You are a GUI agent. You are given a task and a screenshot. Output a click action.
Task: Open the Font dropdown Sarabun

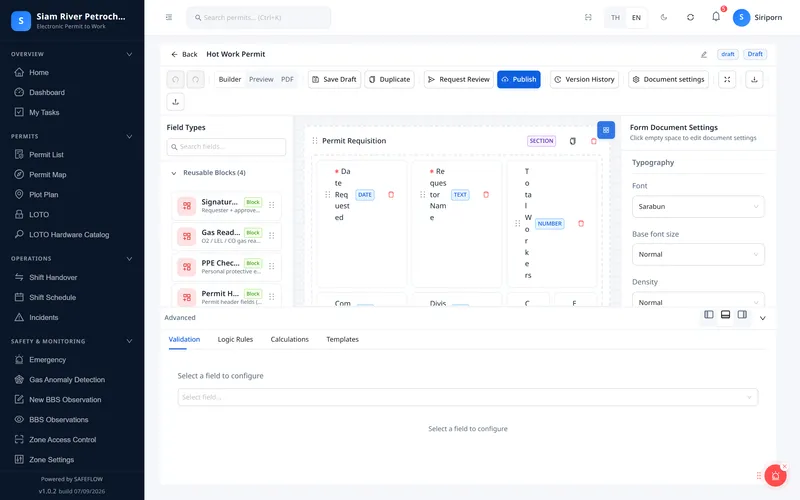[698, 207]
